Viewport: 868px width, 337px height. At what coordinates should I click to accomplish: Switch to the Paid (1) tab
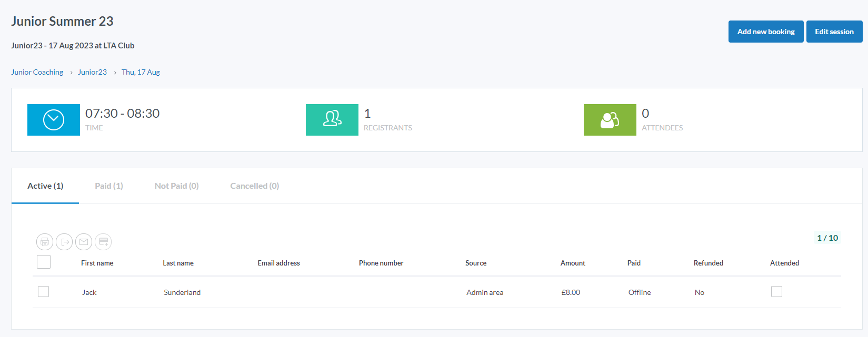coord(109,186)
